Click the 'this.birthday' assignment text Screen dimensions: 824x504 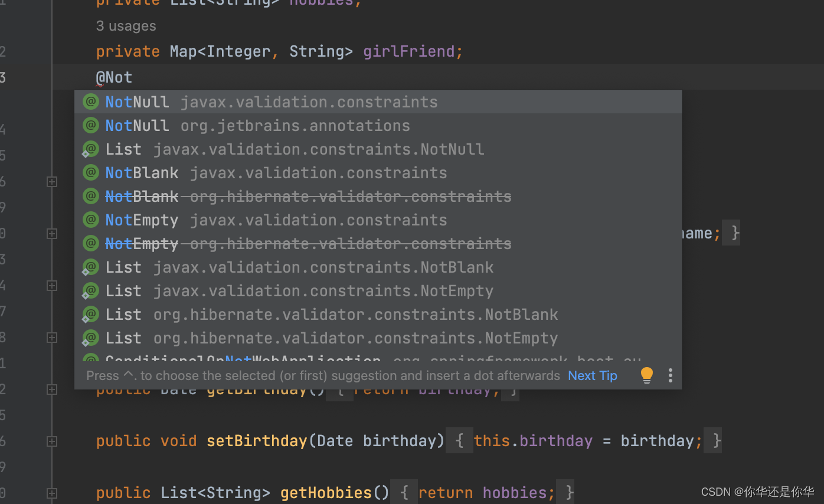[533, 441]
